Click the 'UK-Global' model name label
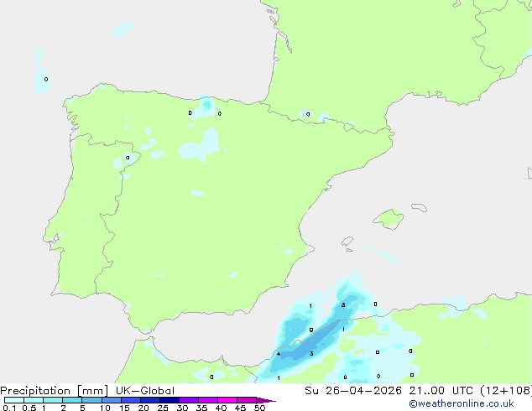 (145, 391)
